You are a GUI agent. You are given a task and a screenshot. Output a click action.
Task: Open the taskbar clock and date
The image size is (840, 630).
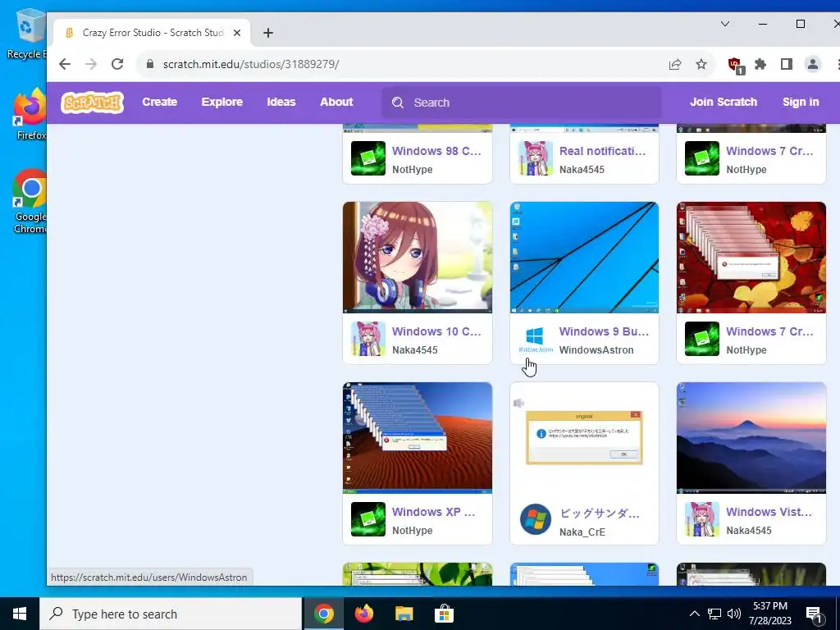(769, 614)
